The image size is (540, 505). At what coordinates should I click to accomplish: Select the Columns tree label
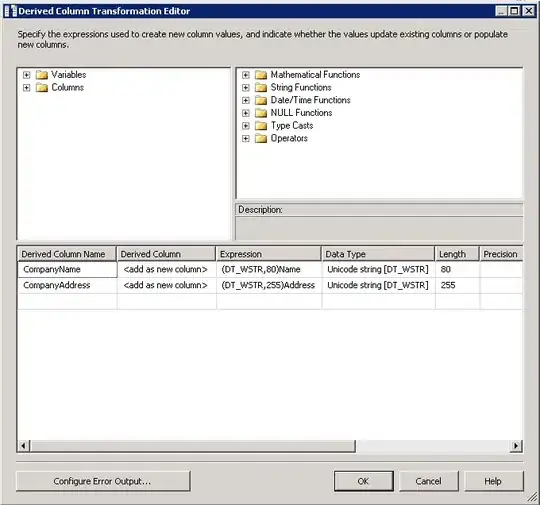pyautogui.click(x=68, y=87)
